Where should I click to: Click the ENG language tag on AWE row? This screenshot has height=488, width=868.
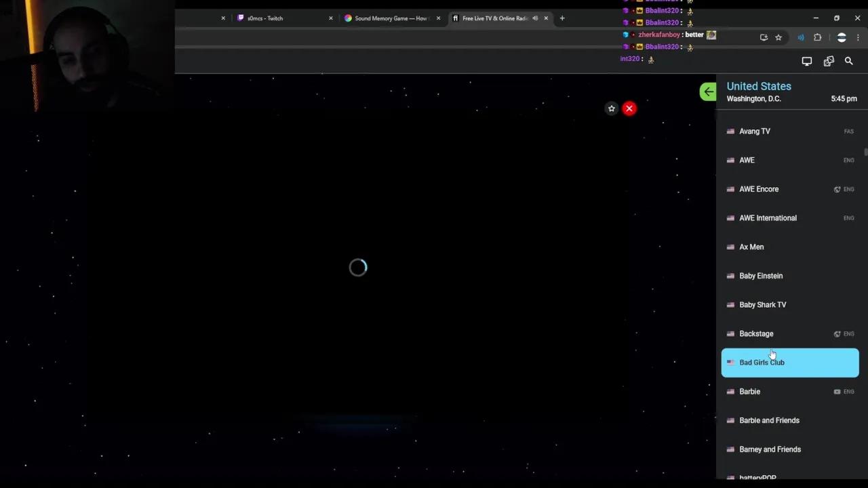tap(848, 161)
